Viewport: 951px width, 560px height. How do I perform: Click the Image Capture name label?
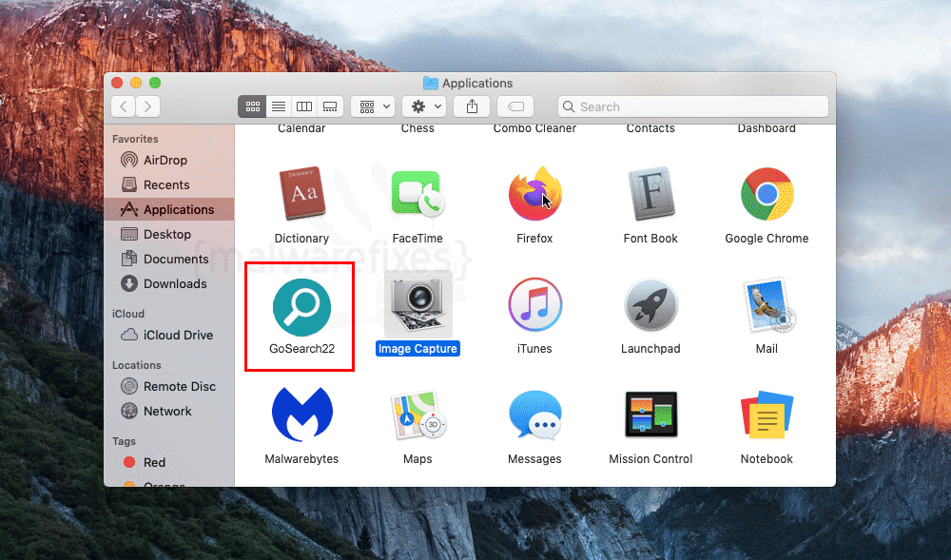click(417, 349)
